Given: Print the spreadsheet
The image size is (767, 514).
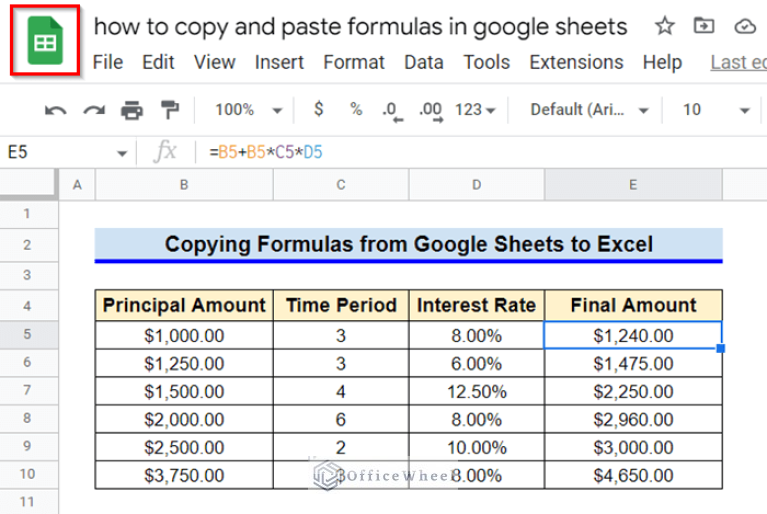Looking at the screenshot, I should 131,109.
